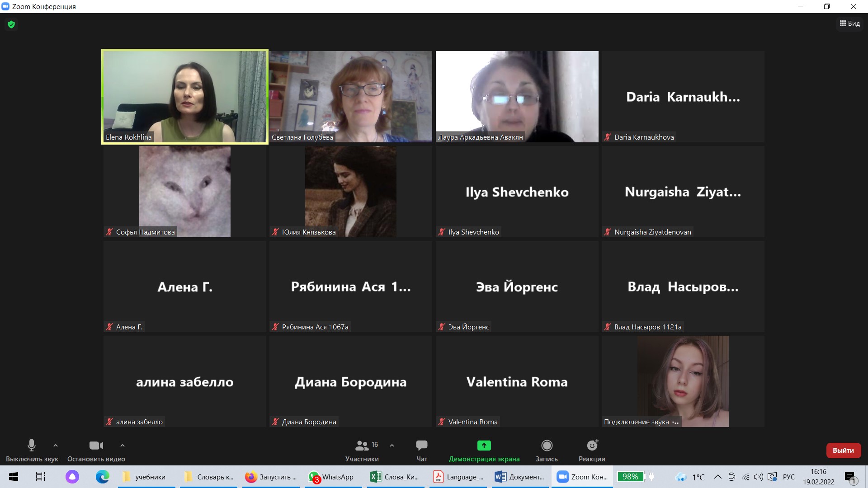Select the tile showing Подключение звука
This screenshot has height=488, width=868.
tap(683, 381)
